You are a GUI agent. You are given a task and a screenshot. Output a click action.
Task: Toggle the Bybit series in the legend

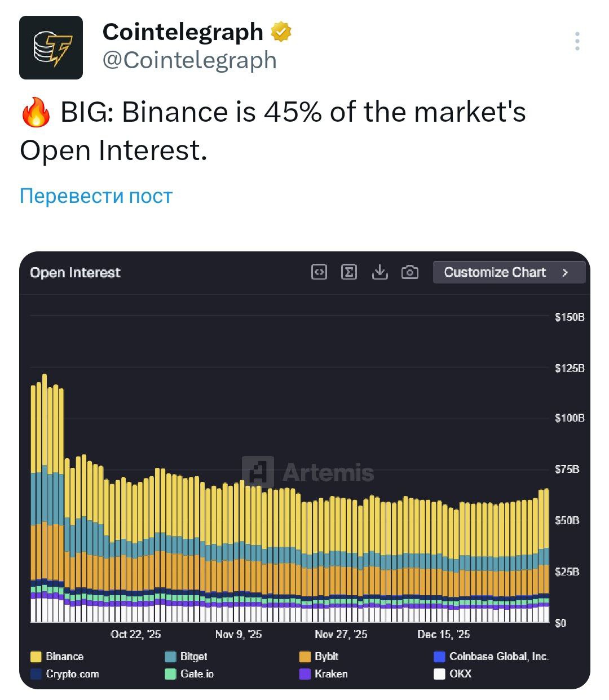326,657
